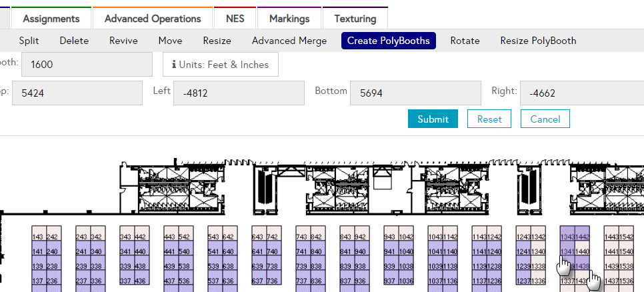Open the Resize PolyBooth operation
Screen dimensions: 644x292
click(x=538, y=41)
